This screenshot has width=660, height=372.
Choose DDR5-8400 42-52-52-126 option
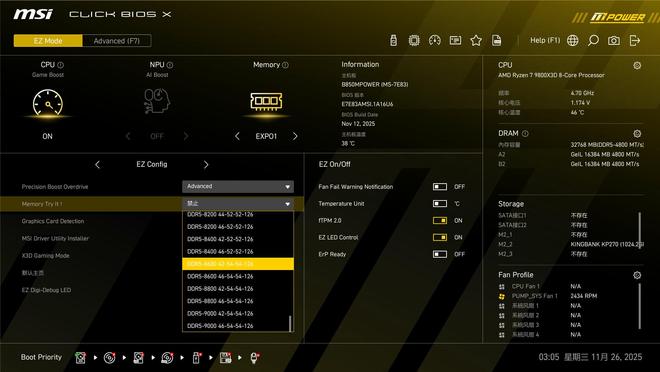(238, 239)
